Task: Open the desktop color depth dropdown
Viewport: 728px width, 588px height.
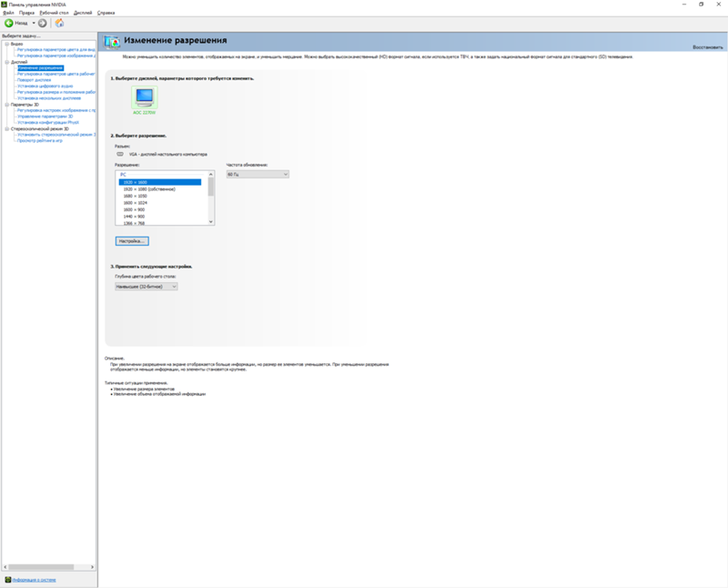Action: coord(146,286)
